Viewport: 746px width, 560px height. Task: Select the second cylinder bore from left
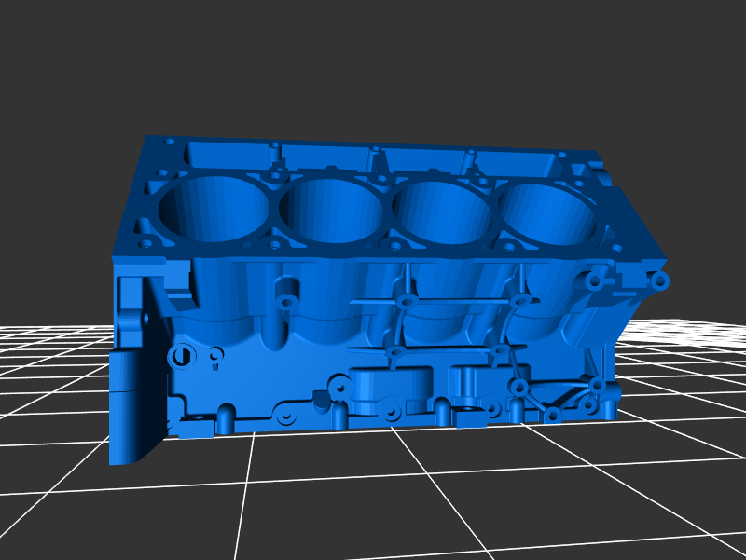pos(332,212)
